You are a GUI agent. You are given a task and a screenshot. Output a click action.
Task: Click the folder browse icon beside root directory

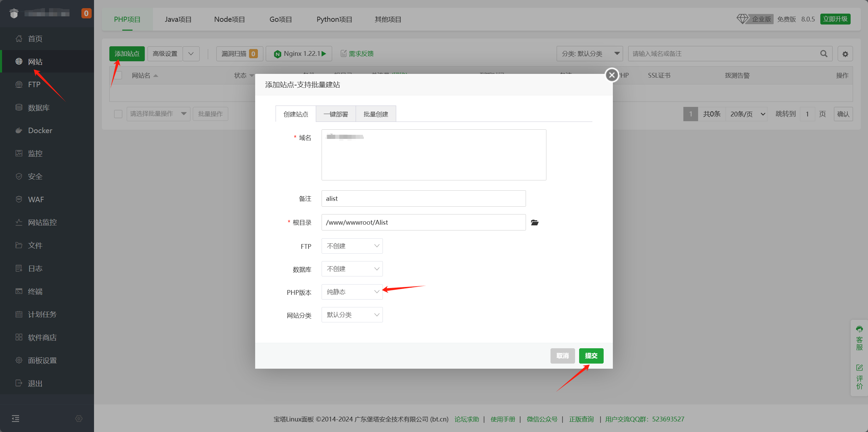(x=534, y=223)
